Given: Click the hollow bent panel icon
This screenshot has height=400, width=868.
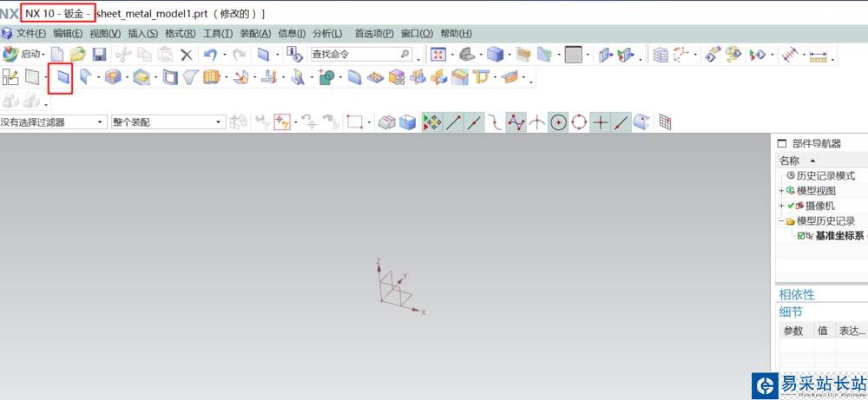Looking at the screenshot, I should click(170, 77).
